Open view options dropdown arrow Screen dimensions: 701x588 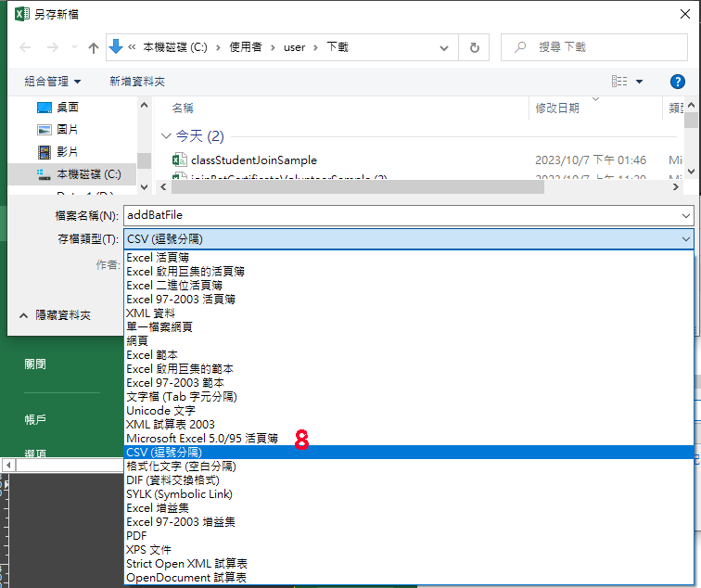pos(639,82)
